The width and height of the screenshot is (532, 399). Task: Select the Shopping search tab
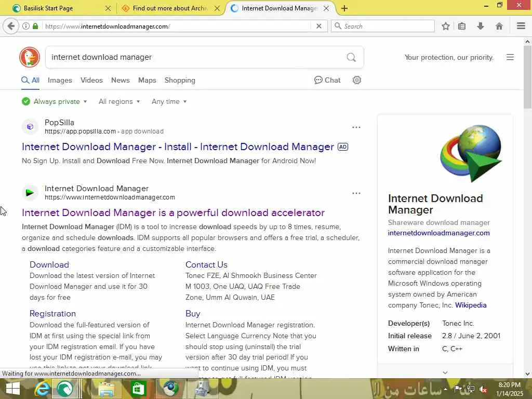(180, 81)
